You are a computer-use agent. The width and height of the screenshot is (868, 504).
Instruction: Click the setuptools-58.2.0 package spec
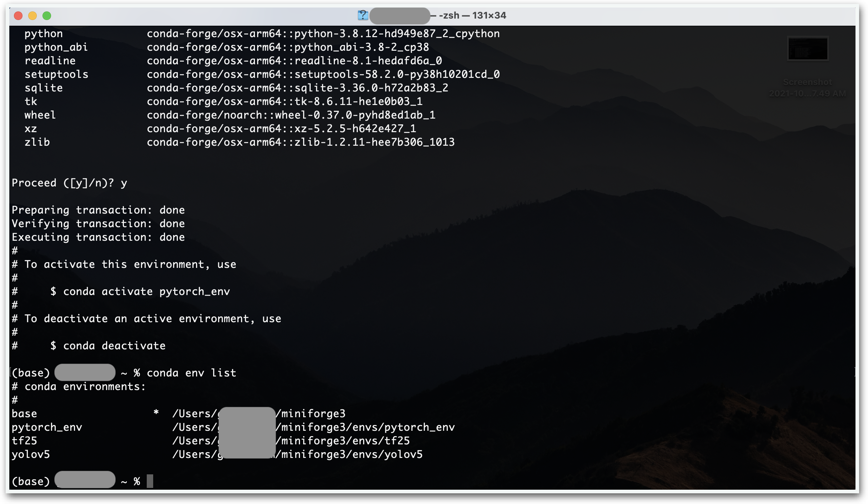pos(323,74)
